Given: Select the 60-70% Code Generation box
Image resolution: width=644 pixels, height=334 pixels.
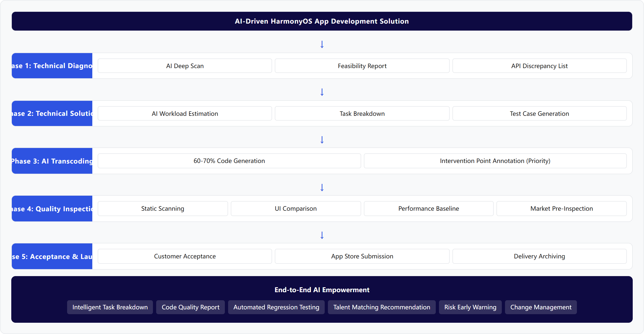Looking at the screenshot, I should [229, 161].
